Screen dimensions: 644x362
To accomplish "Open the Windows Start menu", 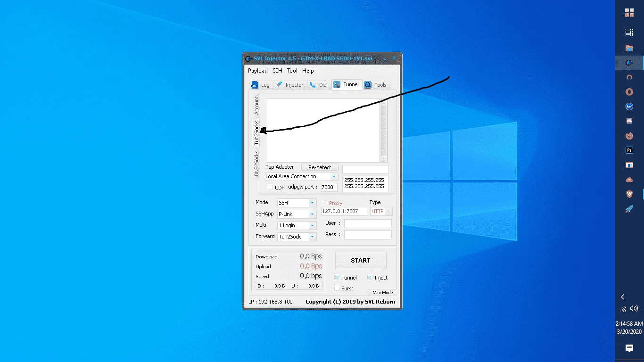I will 629,12.
